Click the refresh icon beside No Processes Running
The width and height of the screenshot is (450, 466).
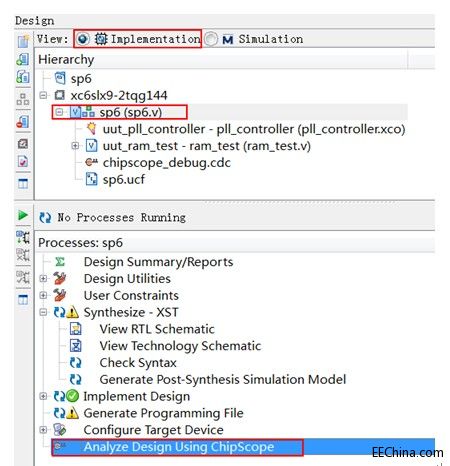point(45,218)
